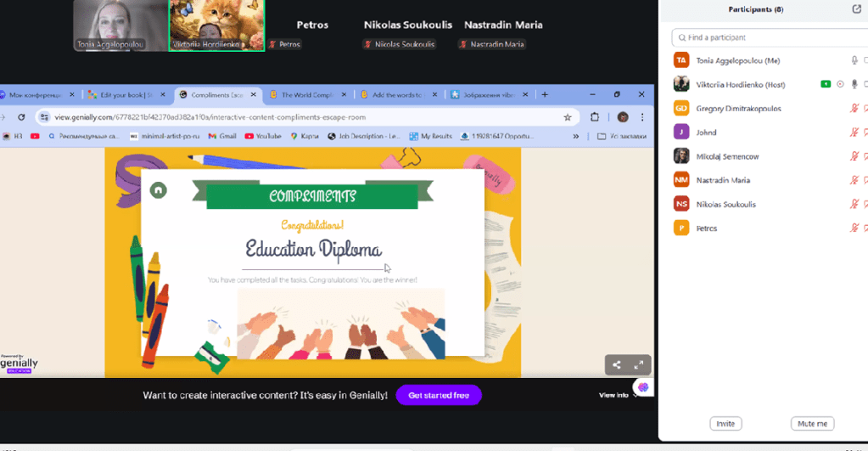Toggle Gregory Dimitrakopoulos's muted microphone icon
The height and width of the screenshot is (451, 868).
(x=854, y=109)
